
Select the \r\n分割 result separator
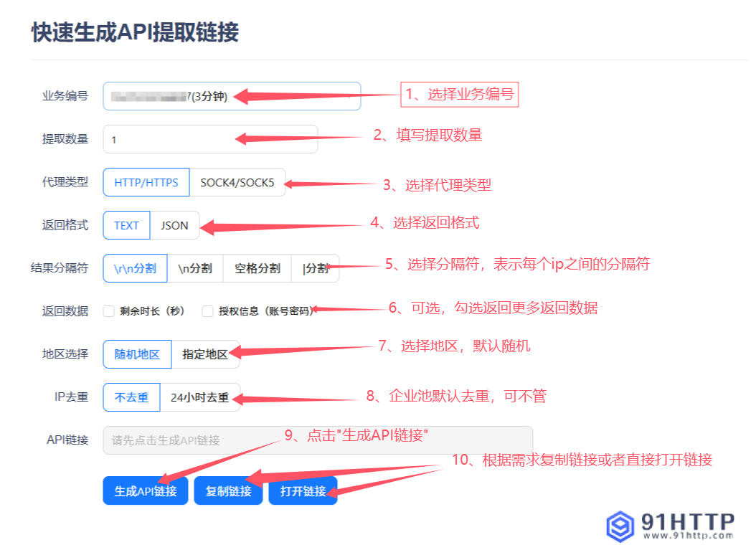[x=134, y=267]
